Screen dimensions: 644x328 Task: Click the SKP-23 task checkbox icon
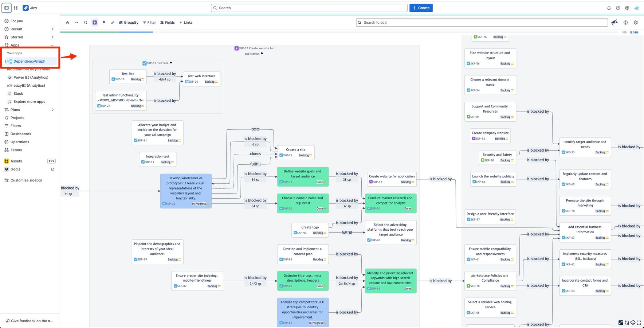(x=281, y=208)
